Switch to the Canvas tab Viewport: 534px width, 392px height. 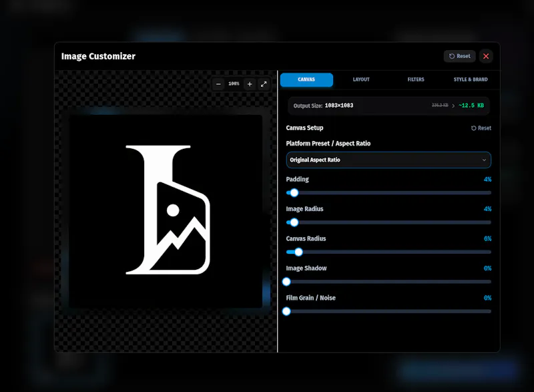point(306,79)
